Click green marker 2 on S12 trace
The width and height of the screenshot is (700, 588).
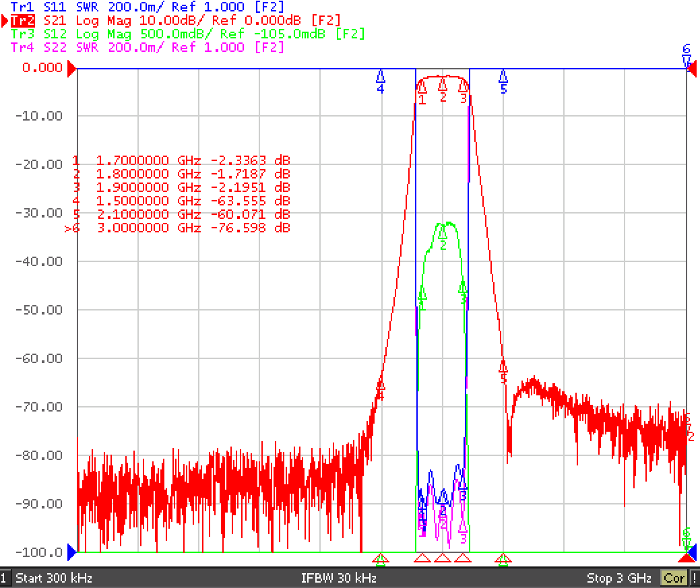click(443, 236)
